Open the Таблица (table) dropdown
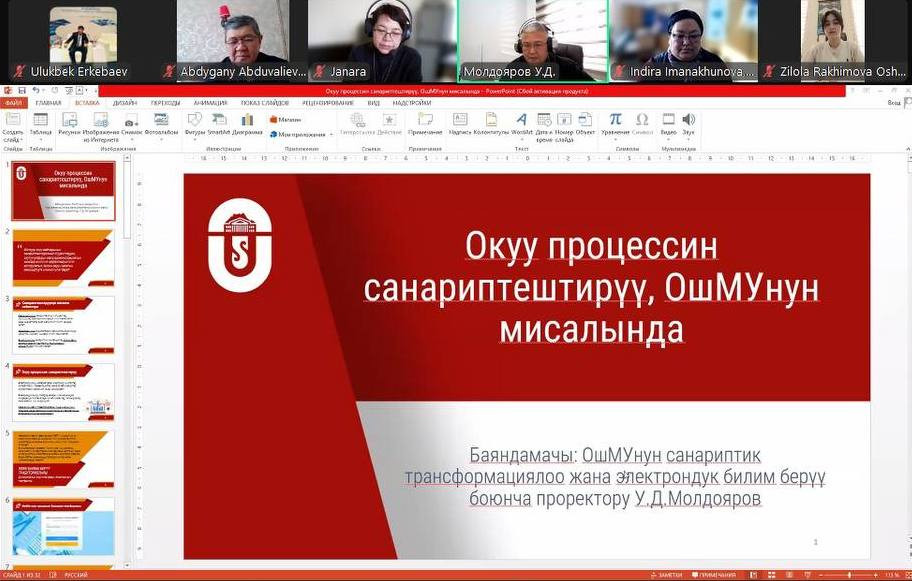Image resolution: width=912 pixels, height=581 pixels. 40,123
